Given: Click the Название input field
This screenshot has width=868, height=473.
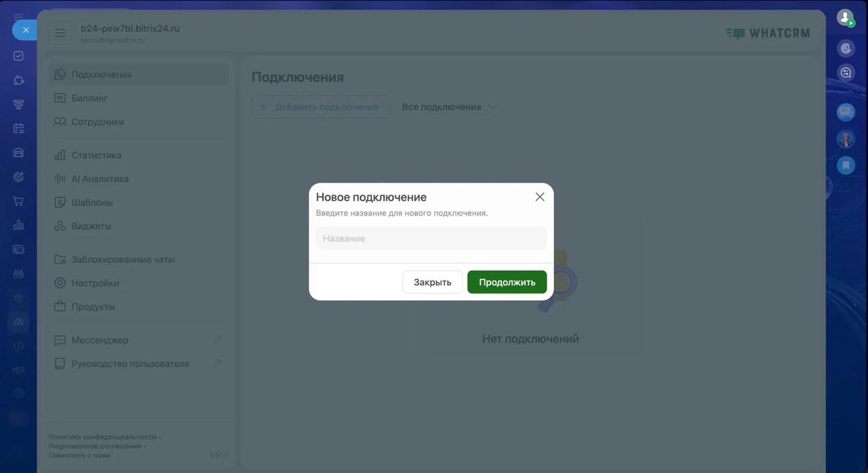Looking at the screenshot, I should [431, 239].
